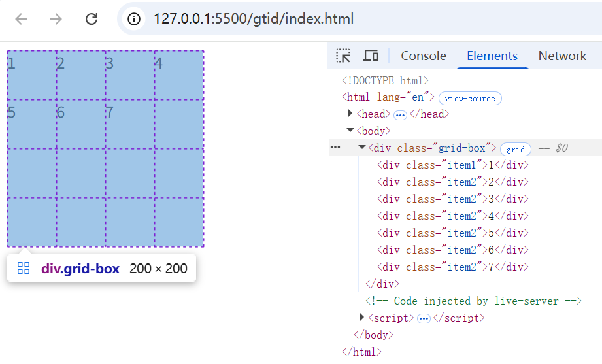Collapse the grid-box div node
Viewport: 602px width, 364px height.
tap(361, 147)
